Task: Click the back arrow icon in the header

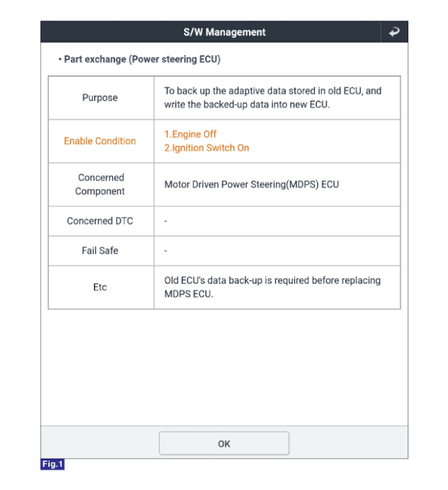Action: point(394,32)
